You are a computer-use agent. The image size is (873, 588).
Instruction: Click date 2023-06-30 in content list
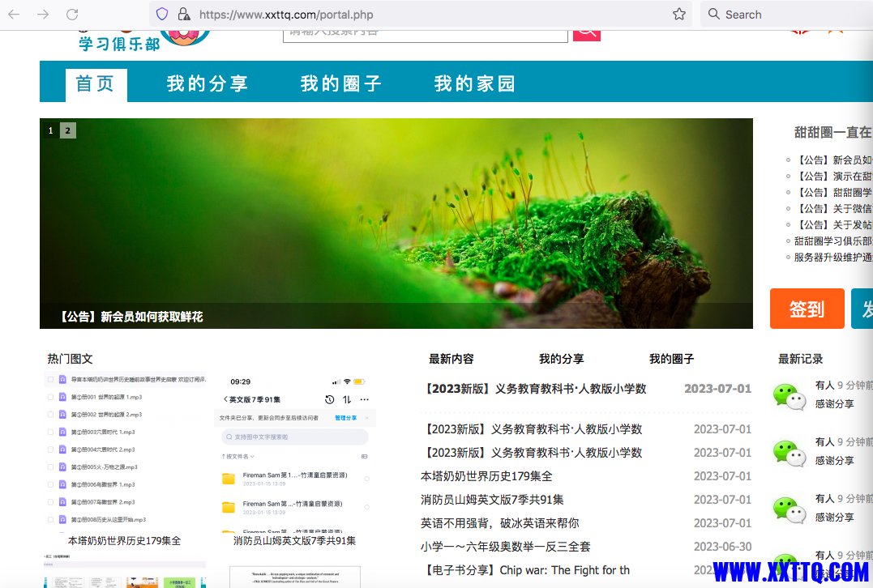tap(723, 547)
